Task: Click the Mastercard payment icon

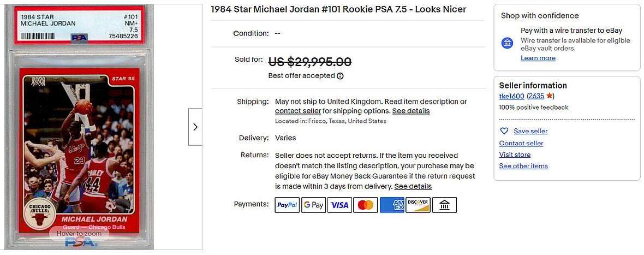Action: (x=366, y=205)
